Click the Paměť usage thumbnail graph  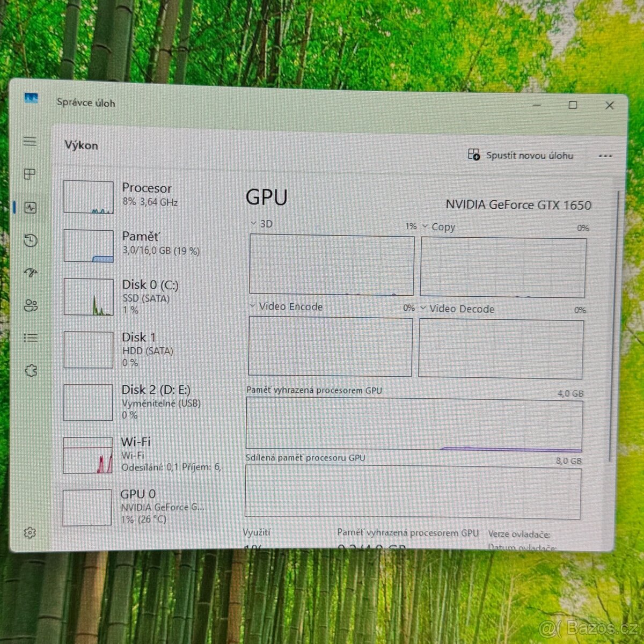pos(89,246)
